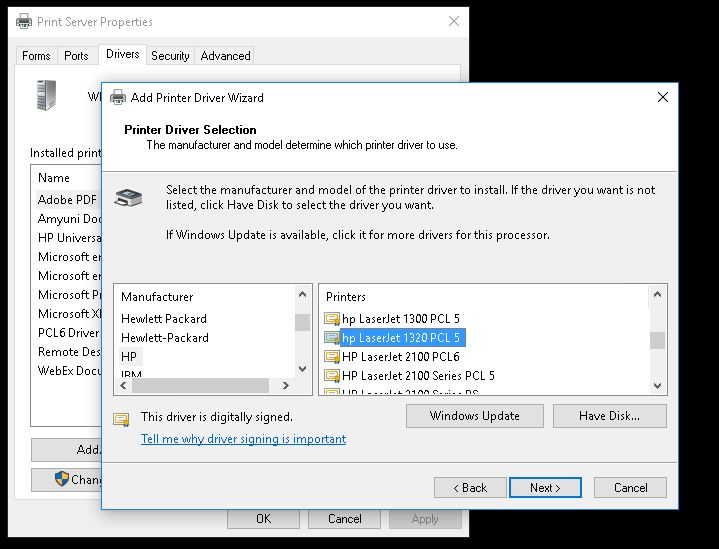Screen dimensions: 719x549
Task: Select Amyuni Doc installed driver
Action: (69, 219)
